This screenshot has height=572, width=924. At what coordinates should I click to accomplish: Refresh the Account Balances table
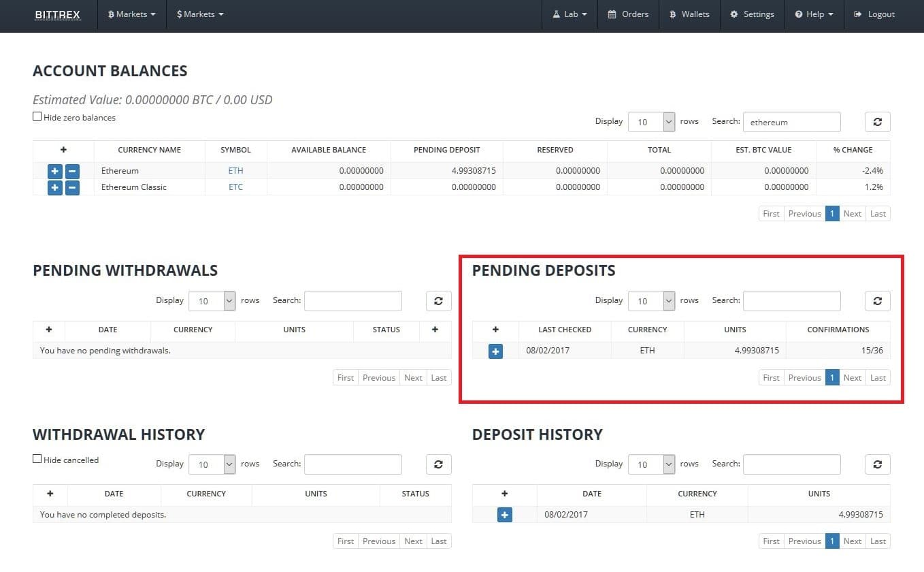pos(877,121)
